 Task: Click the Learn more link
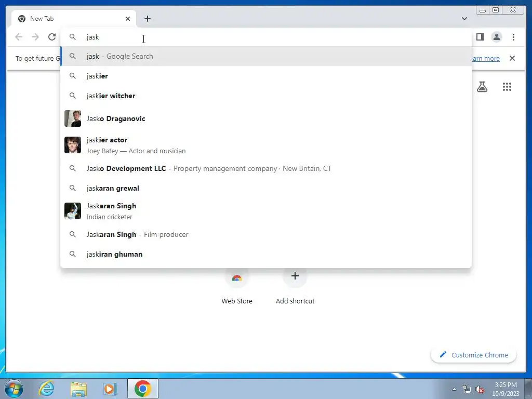pos(485,58)
